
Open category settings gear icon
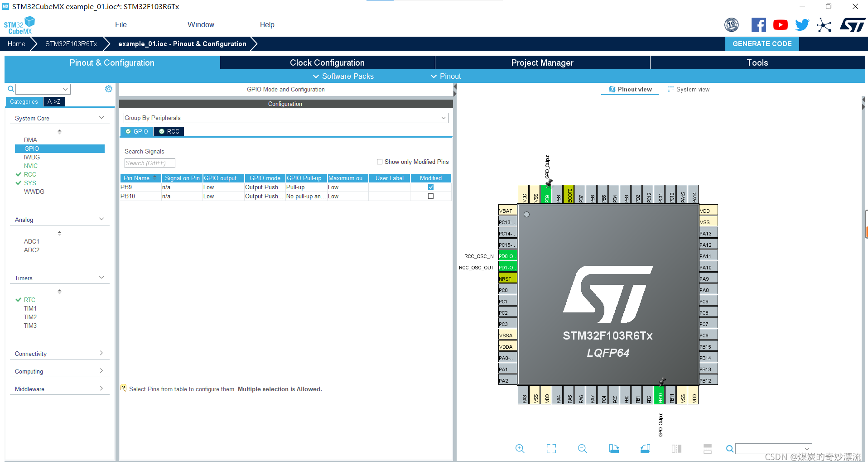109,89
